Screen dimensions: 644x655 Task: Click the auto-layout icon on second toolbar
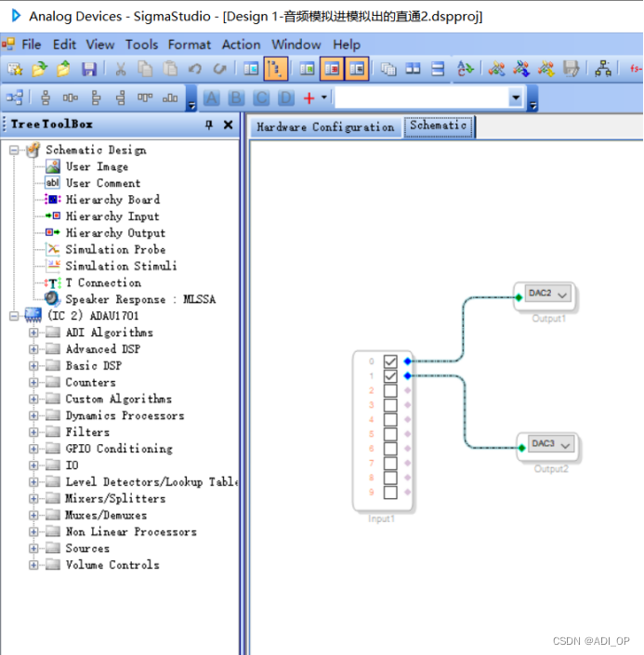click(15, 98)
